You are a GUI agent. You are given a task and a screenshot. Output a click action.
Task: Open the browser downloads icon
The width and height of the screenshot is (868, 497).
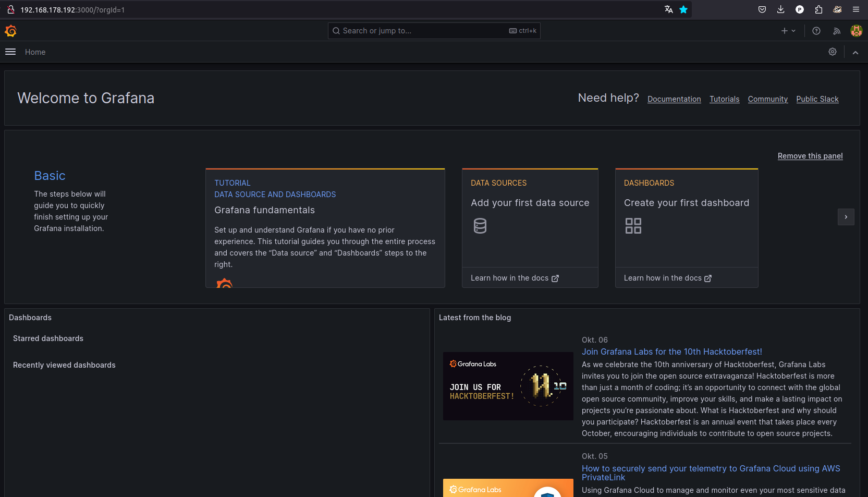(x=780, y=9)
